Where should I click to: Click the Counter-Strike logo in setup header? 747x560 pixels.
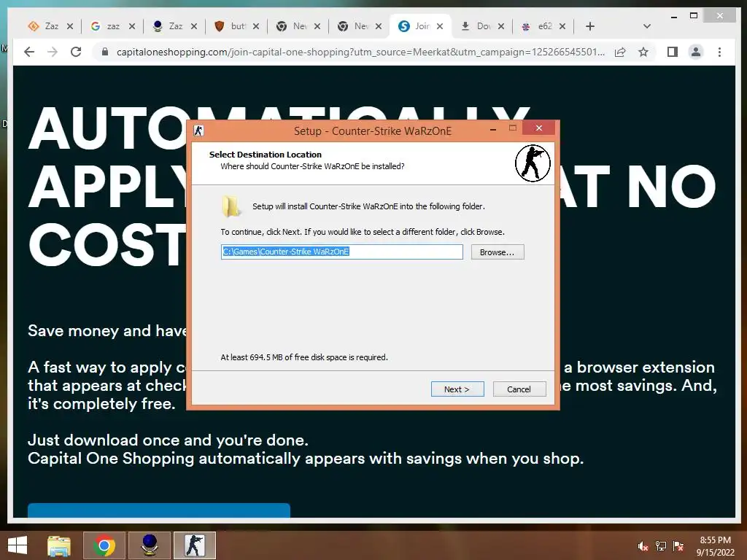[533, 163]
